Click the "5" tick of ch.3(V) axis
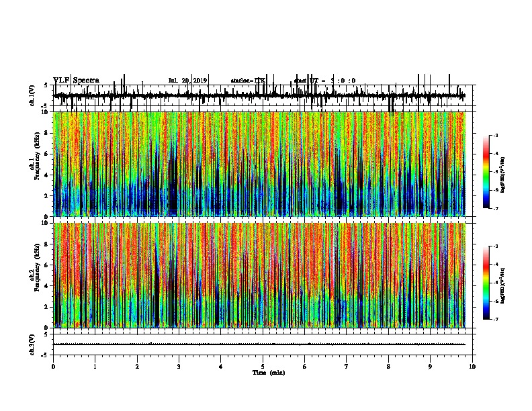The image size is (532, 411). [x=46, y=334]
